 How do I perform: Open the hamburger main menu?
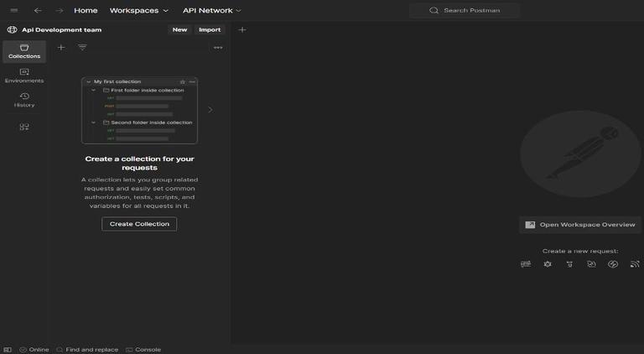pos(14,10)
